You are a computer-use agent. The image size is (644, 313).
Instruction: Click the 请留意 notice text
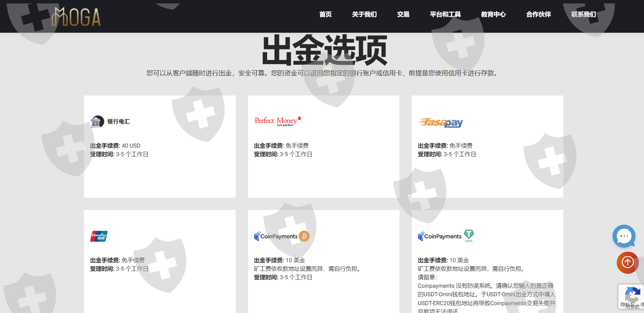coord(428,277)
